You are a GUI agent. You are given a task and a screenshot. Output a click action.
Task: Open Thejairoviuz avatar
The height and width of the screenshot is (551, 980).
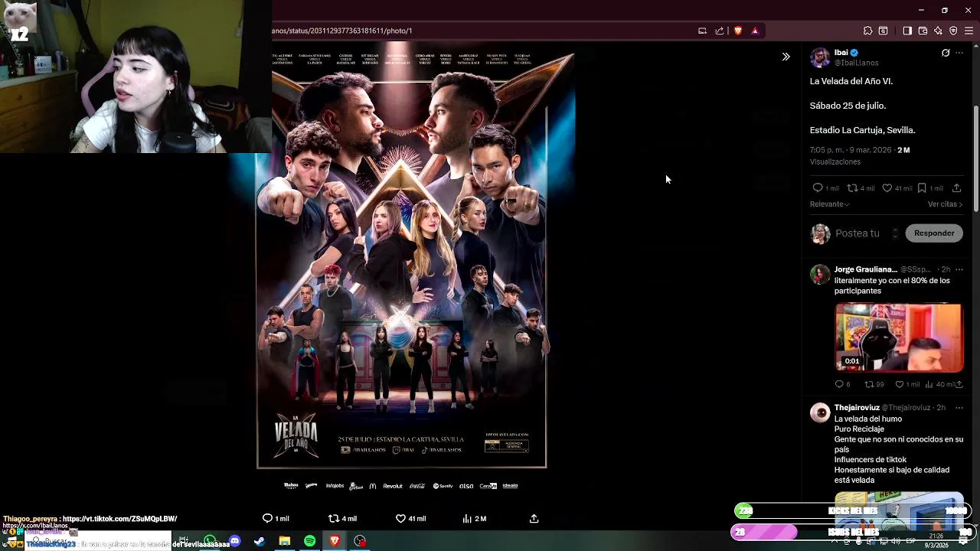click(x=820, y=413)
